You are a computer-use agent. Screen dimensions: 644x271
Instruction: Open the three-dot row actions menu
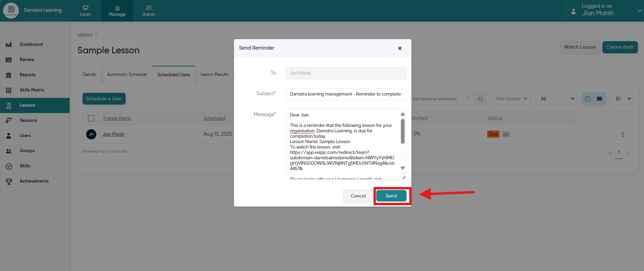623,134
